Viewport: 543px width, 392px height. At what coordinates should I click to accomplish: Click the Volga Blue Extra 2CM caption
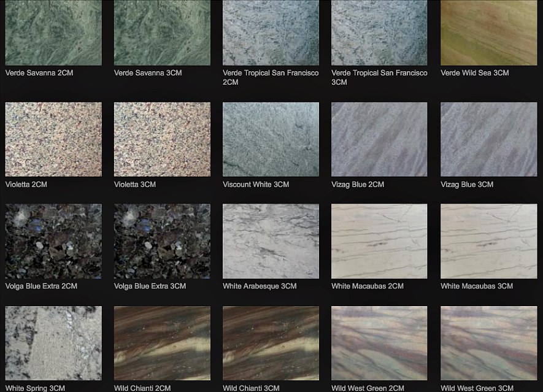(41, 286)
